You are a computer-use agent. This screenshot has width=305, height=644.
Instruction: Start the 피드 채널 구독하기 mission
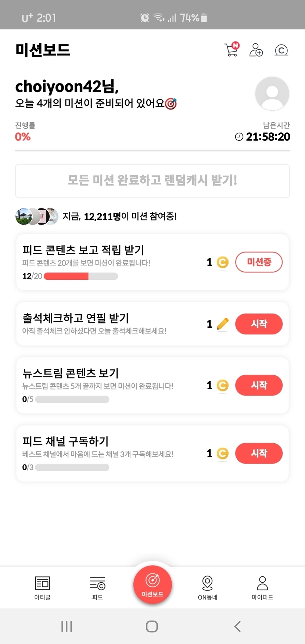coord(259,453)
